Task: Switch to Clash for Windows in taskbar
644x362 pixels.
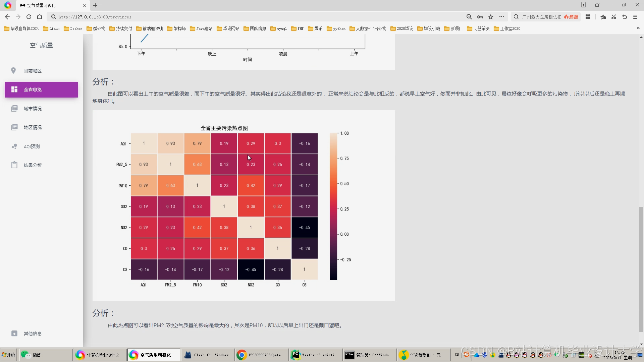Action: pos(207,355)
